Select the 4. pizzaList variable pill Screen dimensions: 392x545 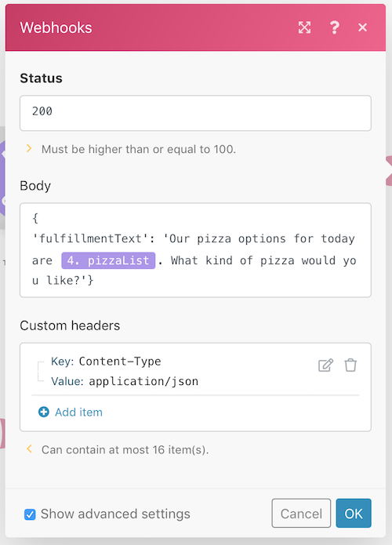pyautogui.click(x=108, y=260)
